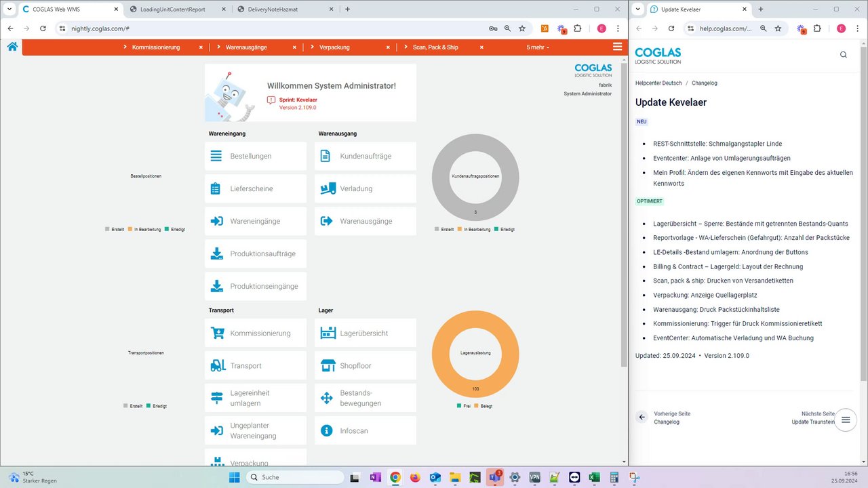Open Outlook from the taskbar
868x488 pixels.
[435, 477]
